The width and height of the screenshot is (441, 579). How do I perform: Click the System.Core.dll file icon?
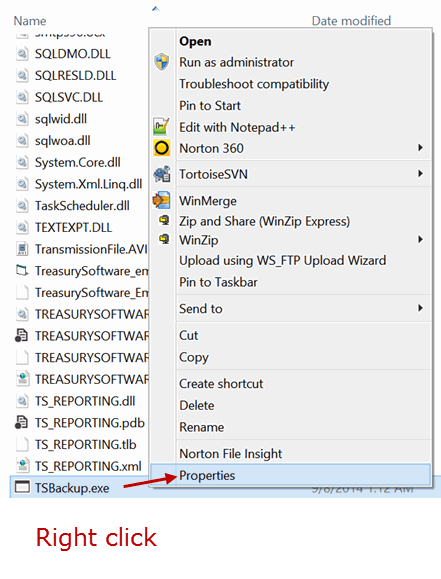click(22, 162)
